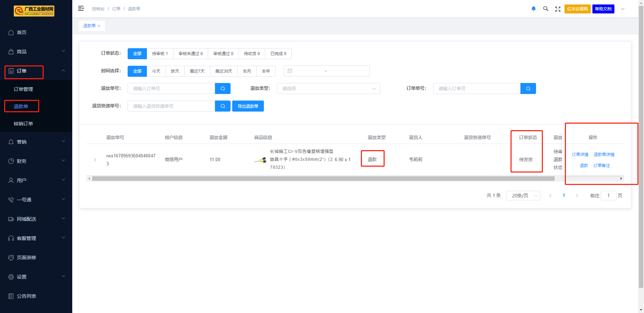
Task: Click the horizontal table scrollbar
Action: (x=323, y=179)
